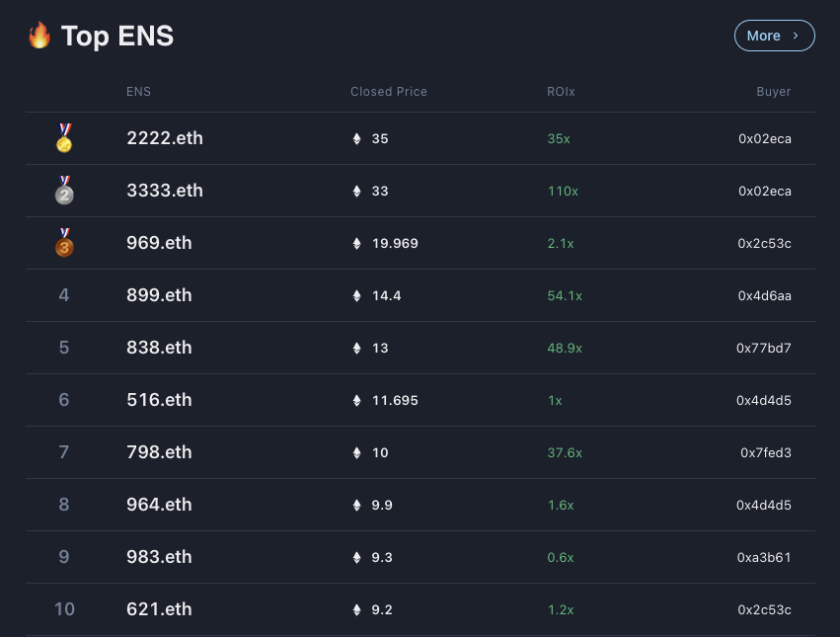Open the 2222.eth ENS name

165,138
